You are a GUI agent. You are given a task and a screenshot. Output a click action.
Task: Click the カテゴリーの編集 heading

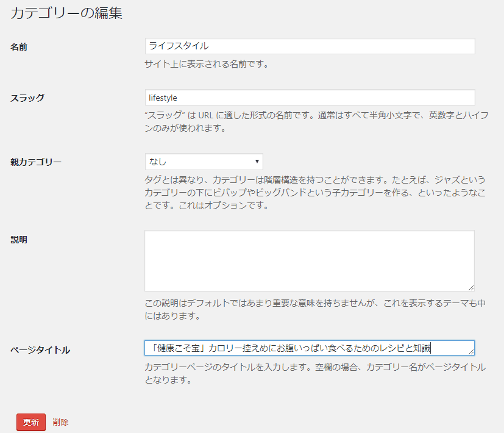66,13
